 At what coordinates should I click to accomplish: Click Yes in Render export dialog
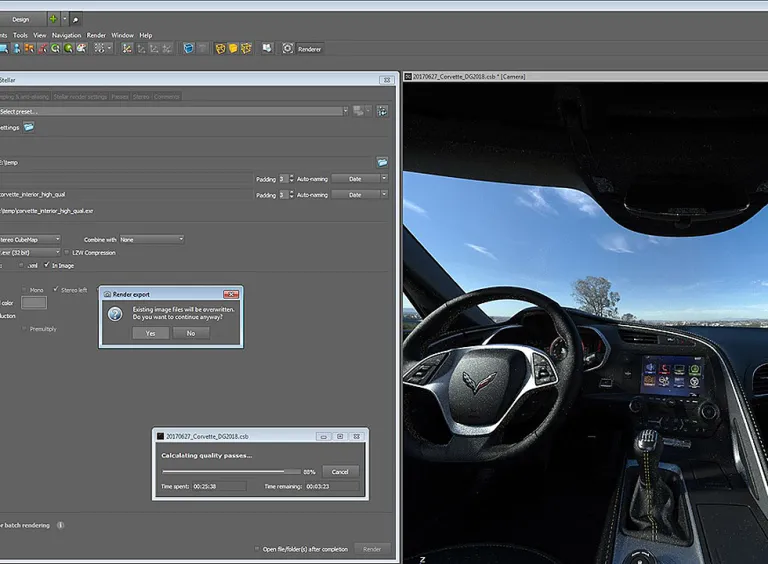(x=150, y=333)
